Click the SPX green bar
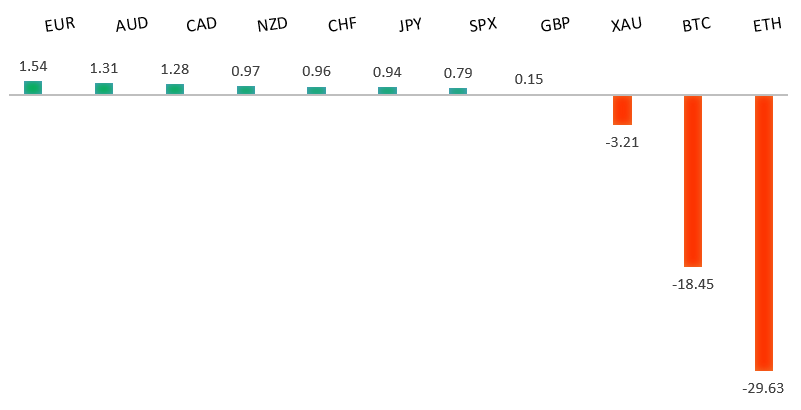801x410 pixels. tap(458, 91)
